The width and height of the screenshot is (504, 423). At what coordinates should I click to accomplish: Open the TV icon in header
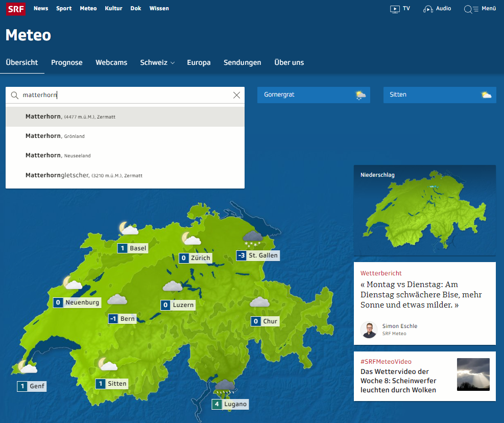click(x=395, y=9)
